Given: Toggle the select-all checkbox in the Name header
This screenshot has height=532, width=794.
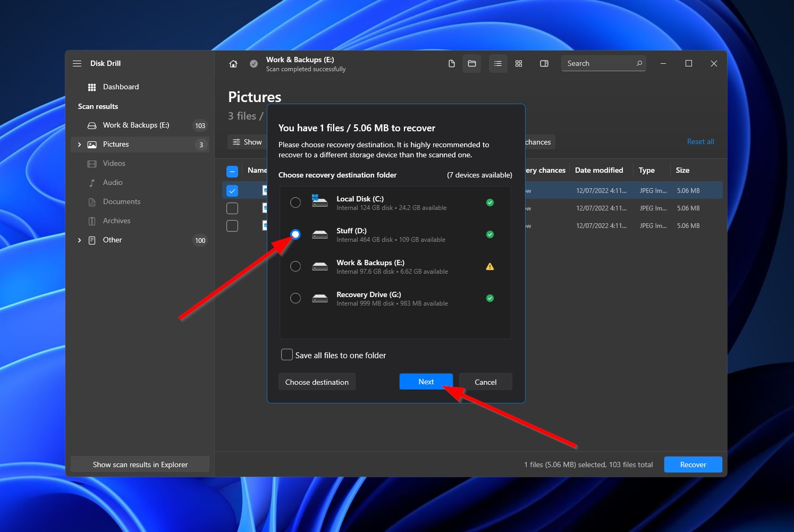Looking at the screenshot, I should click(232, 171).
